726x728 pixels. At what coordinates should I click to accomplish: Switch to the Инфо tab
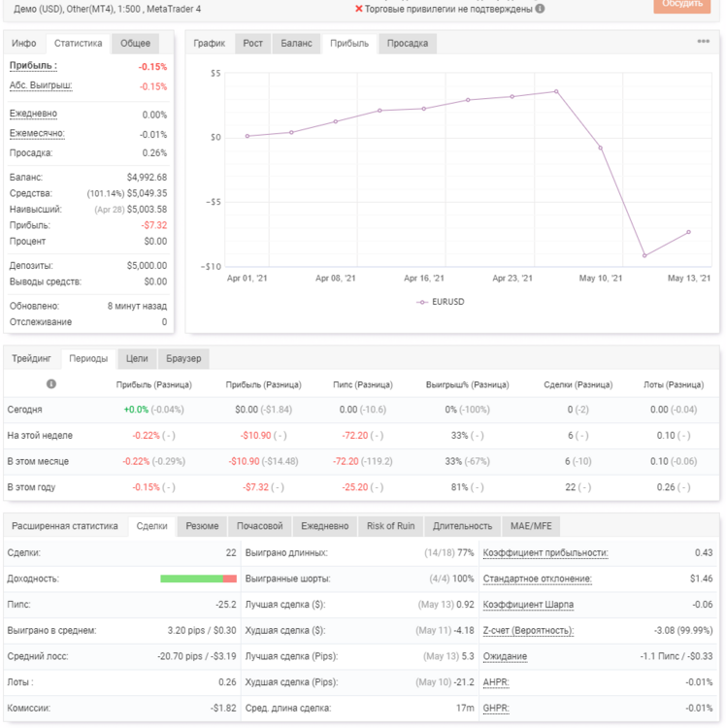[x=24, y=43]
